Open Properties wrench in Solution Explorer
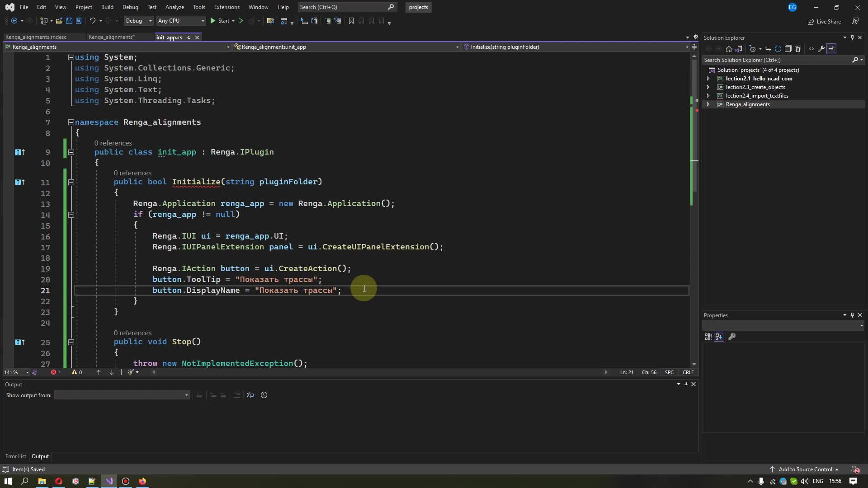Viewport: 868px width, 488px height. (x=821, y=49)
